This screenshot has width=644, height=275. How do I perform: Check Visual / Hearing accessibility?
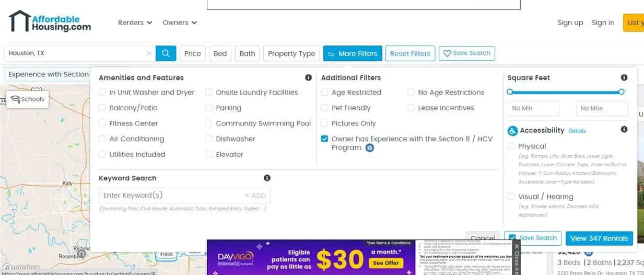511,197
